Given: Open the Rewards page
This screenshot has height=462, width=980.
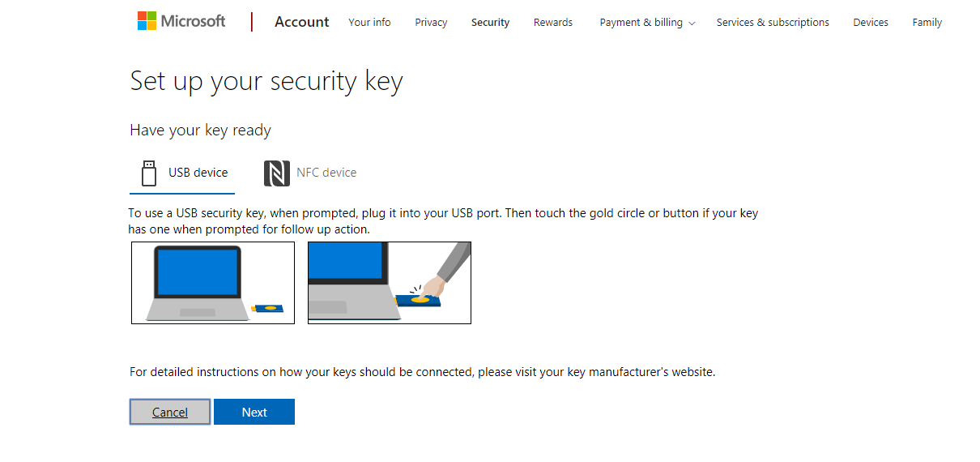Looking at the screenshot, I should [553, 23].
